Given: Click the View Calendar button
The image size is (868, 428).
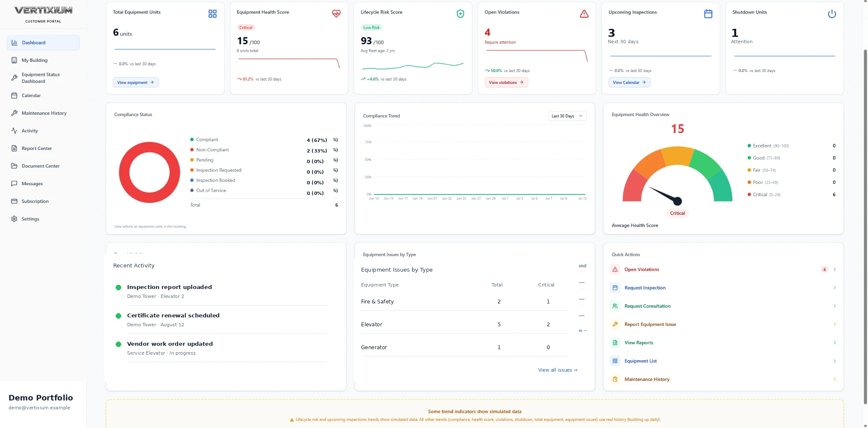Looking at the screenshot, I should (629, 82).
